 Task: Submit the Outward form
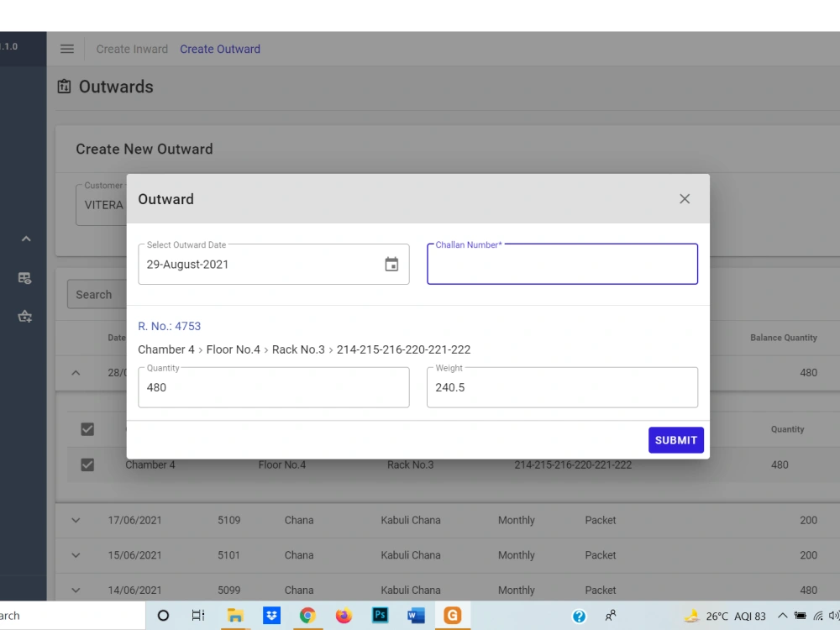676,440
